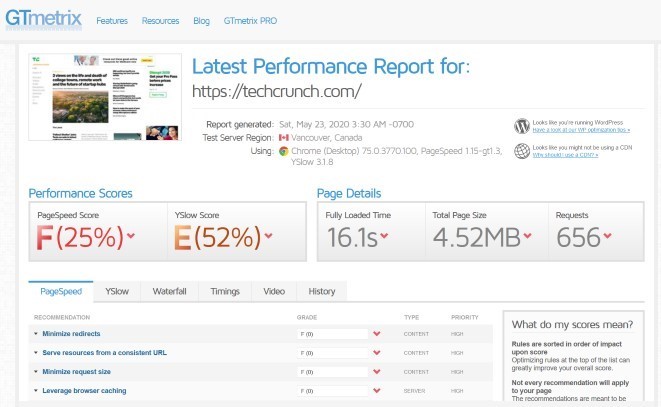
Task: Open the YSlow tab
Action: point(117,291)
